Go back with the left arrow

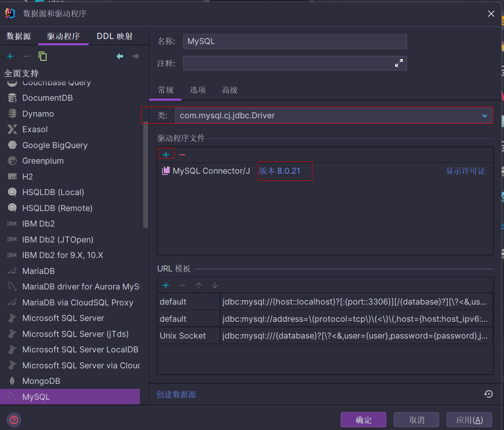point(120,56)
